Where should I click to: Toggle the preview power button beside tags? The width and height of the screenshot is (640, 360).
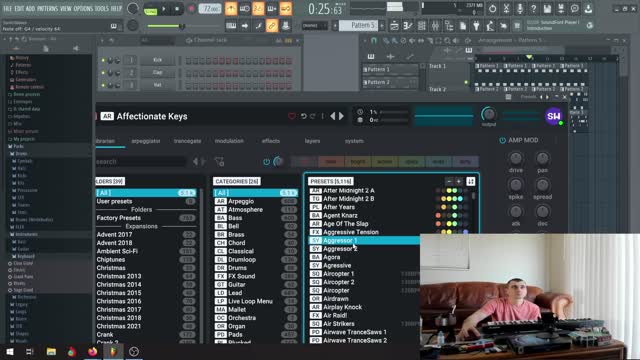(267, 162)
